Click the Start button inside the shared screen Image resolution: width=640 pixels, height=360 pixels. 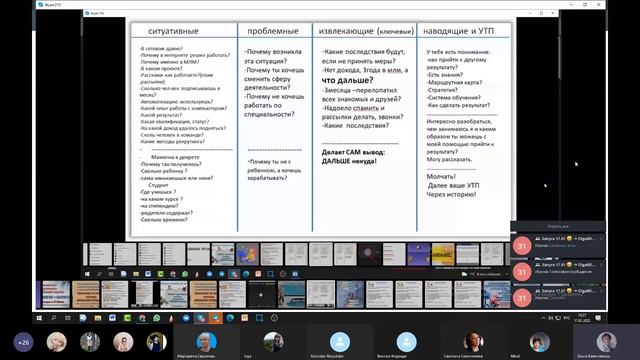pos(87,274)
